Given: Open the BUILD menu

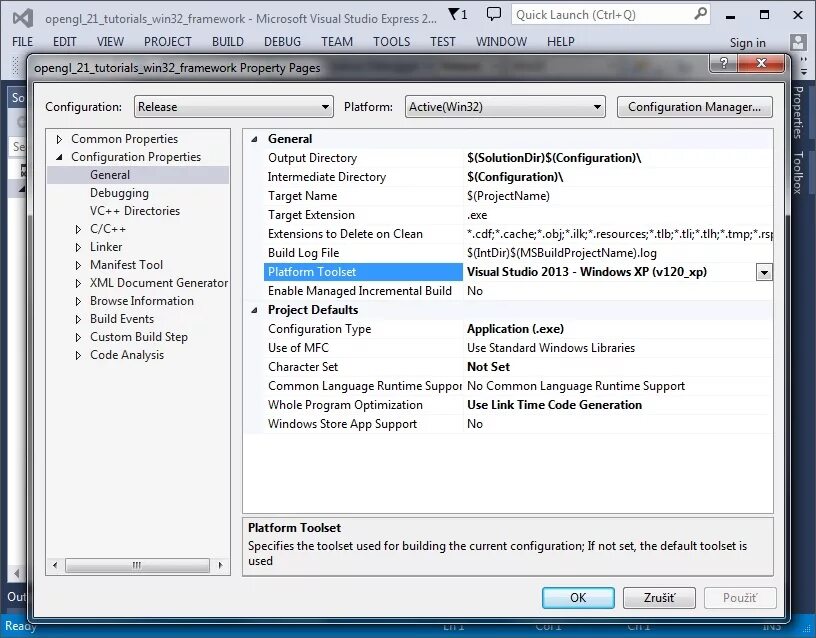Looking at the screenshot, I should pyautogui.click(x=227, y=42).
